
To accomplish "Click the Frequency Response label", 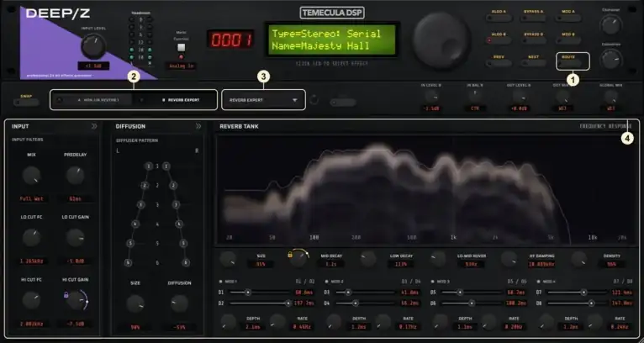I will pos(605,126).
